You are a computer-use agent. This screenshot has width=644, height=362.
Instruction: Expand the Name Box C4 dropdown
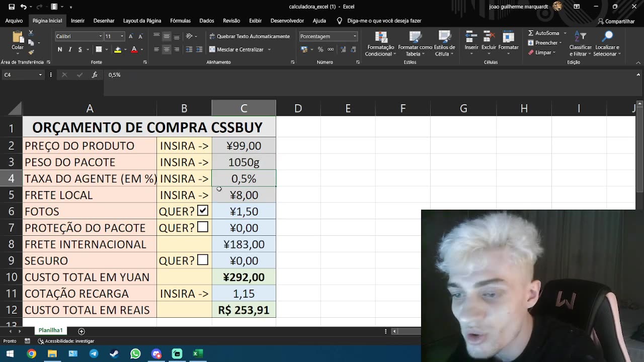40,75
